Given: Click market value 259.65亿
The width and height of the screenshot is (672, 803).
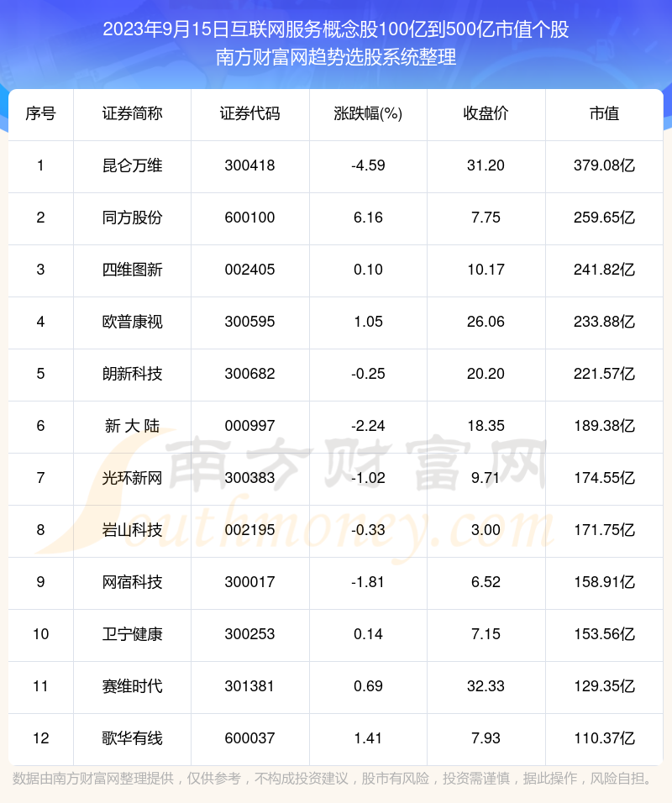Looking at the screenshot, I should click(x=605, y=218).
